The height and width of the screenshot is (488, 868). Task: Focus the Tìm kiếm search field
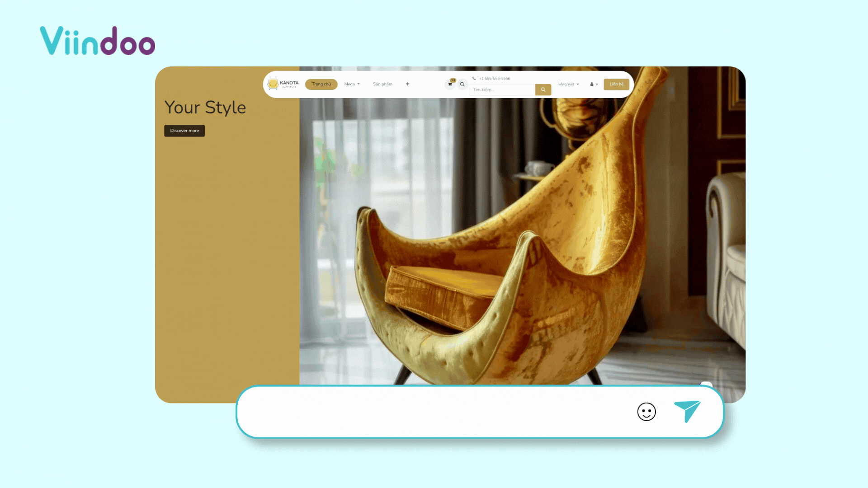(502, 90)
